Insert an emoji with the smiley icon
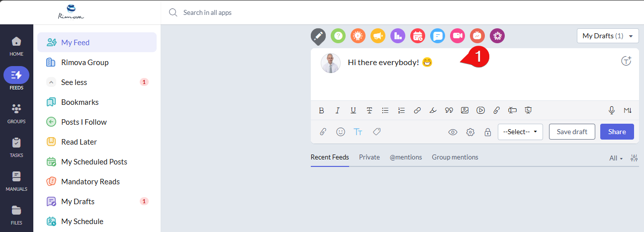The height and width of the screenshot is (232, 644). tap(341, 132)
